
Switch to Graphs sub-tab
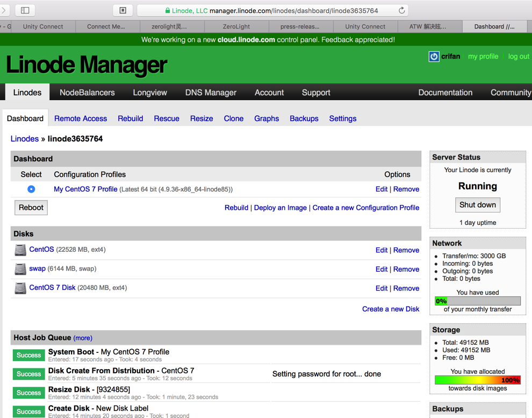click(x=267, y=118)
